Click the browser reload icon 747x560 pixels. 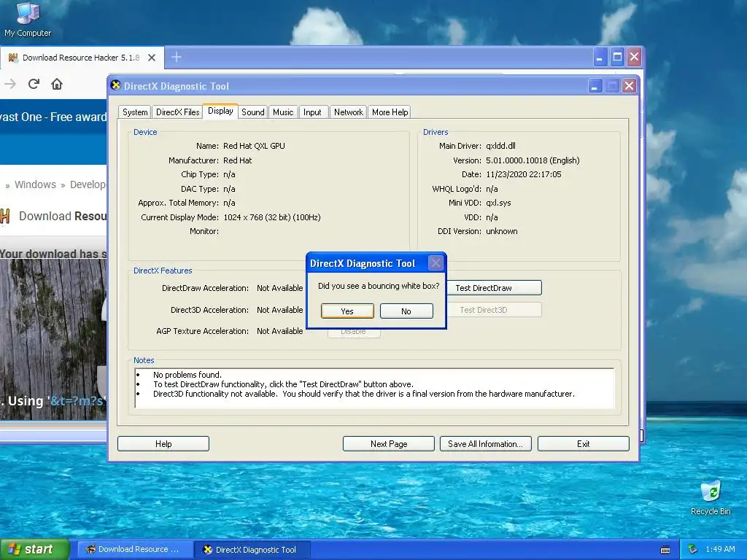pyautogui.click(x=34, y=85)
